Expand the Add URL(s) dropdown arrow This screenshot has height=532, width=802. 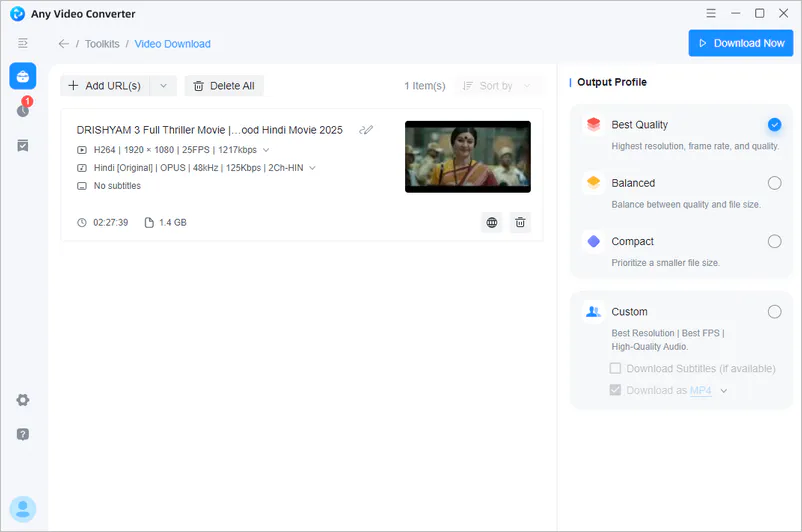click(163, 86)
